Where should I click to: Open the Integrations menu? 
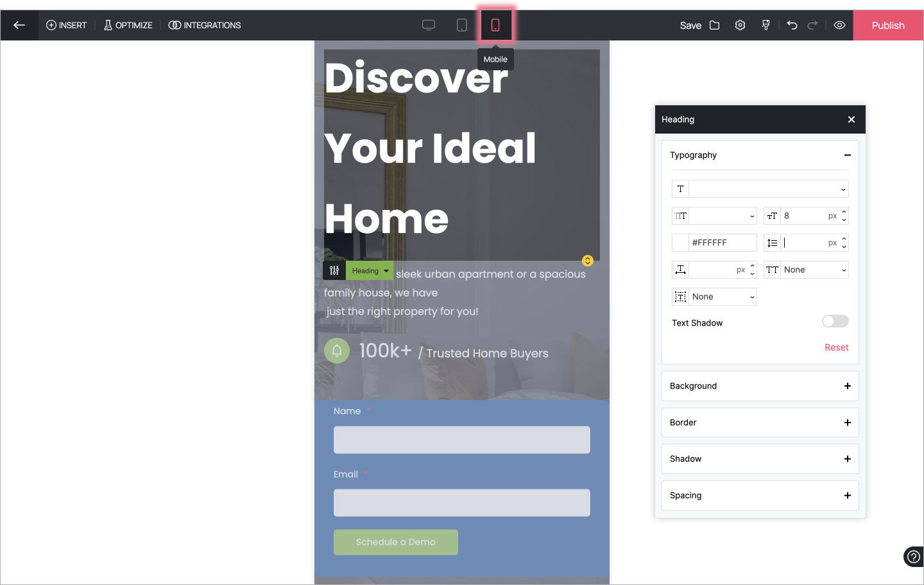[x=205, y=25]
